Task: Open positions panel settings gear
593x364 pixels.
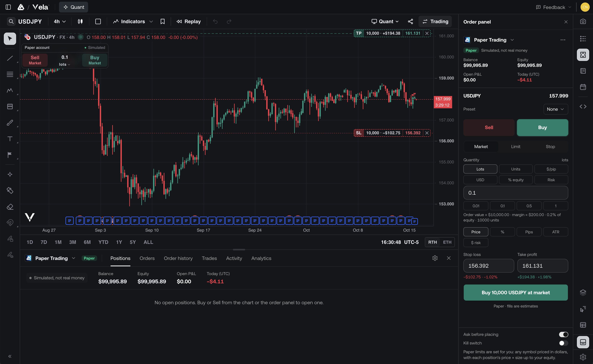Action: [x=435, y=258]
